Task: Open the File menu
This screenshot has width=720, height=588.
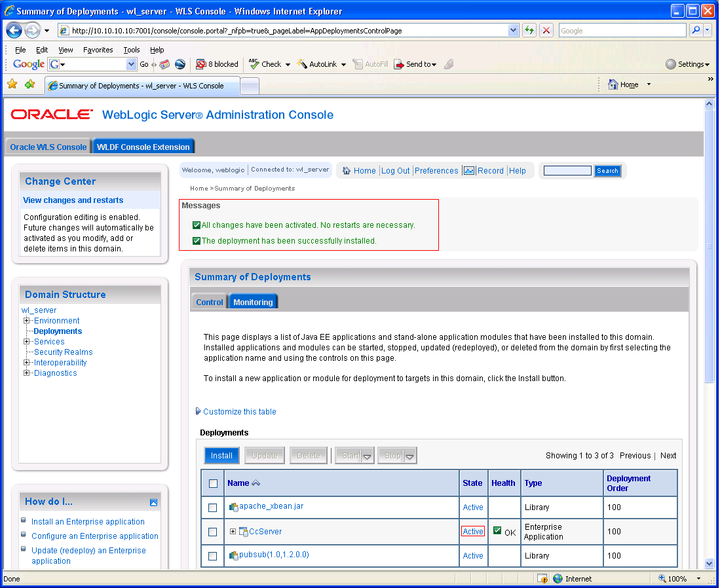Action: [20, 50]
